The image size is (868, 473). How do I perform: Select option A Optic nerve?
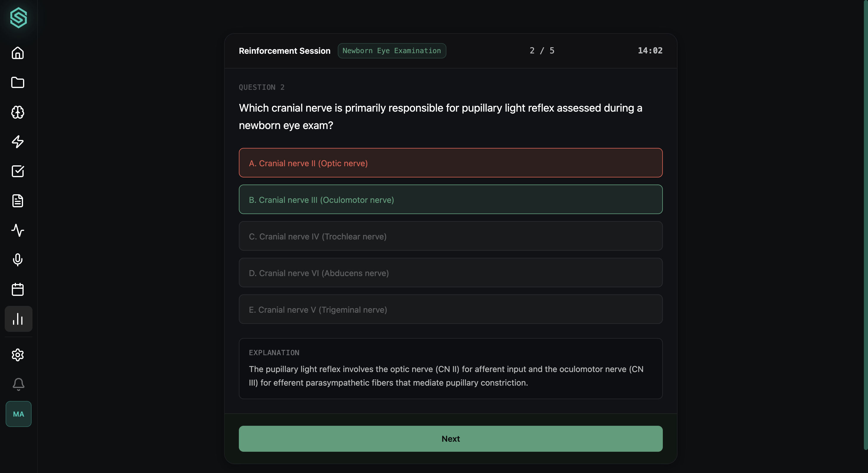pyautogui.click(x=451, y=163)
